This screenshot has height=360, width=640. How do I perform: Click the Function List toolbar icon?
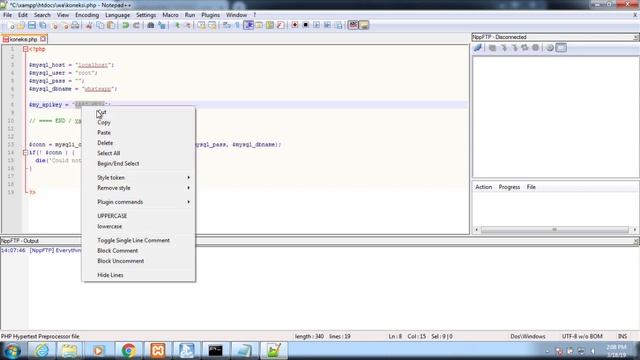(x=280, y=25)
